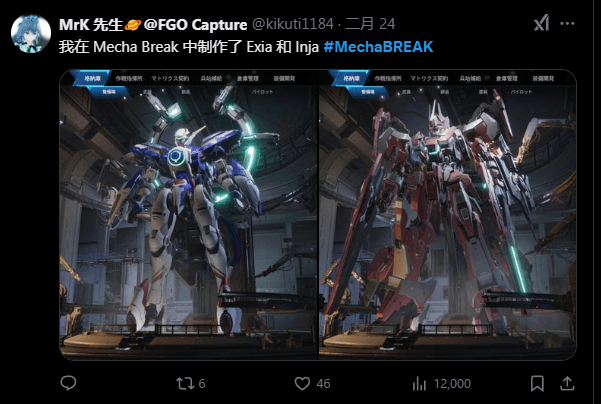Open the blue Exia mecha image

click(189, 215)
